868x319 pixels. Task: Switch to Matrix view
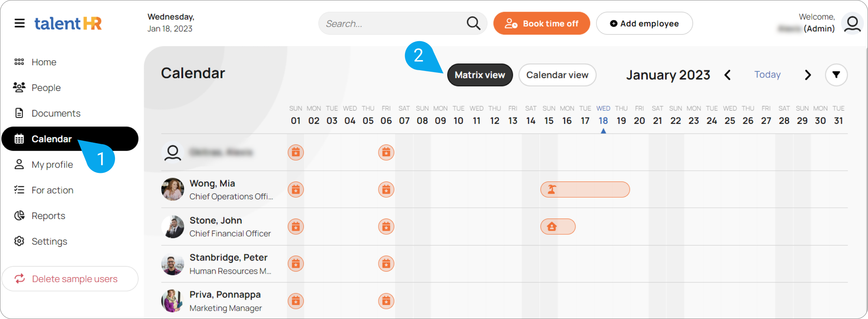pos(480,75)
